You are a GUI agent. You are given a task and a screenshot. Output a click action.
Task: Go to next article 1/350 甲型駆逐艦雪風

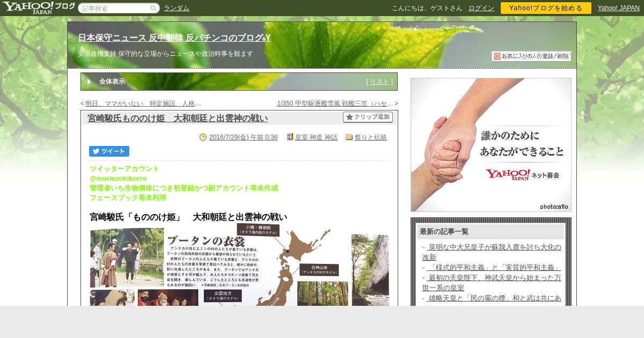pos(335,104)
